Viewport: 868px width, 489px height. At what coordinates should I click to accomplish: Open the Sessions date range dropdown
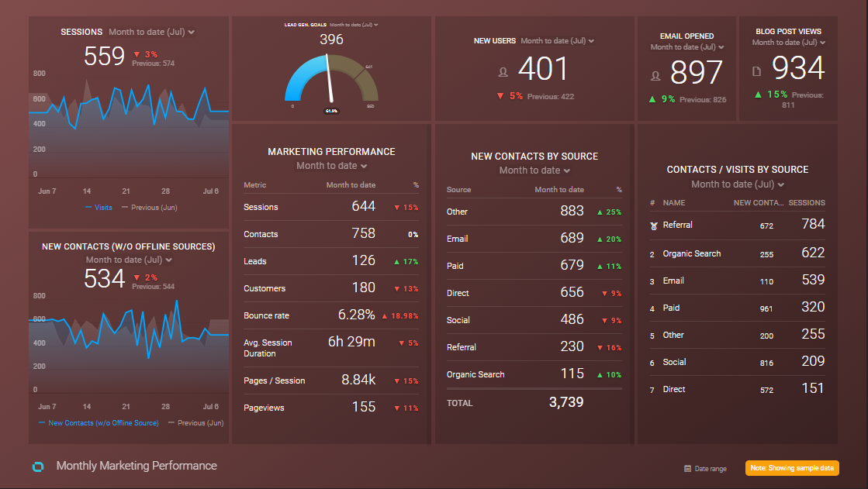[x=151, y=32]
